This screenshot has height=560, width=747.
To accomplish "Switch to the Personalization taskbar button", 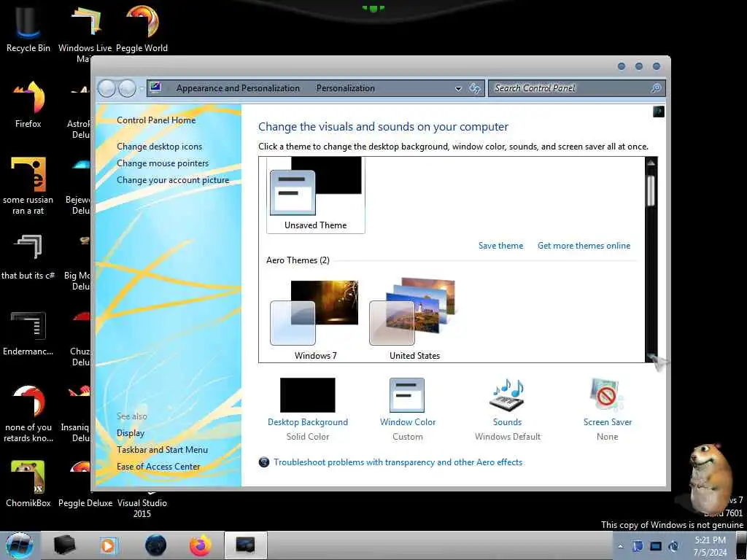I will (246, 545).
